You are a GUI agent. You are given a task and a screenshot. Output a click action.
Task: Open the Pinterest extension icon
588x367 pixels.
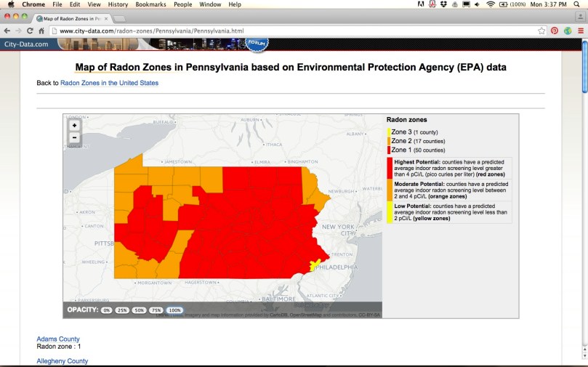(555, 31)
